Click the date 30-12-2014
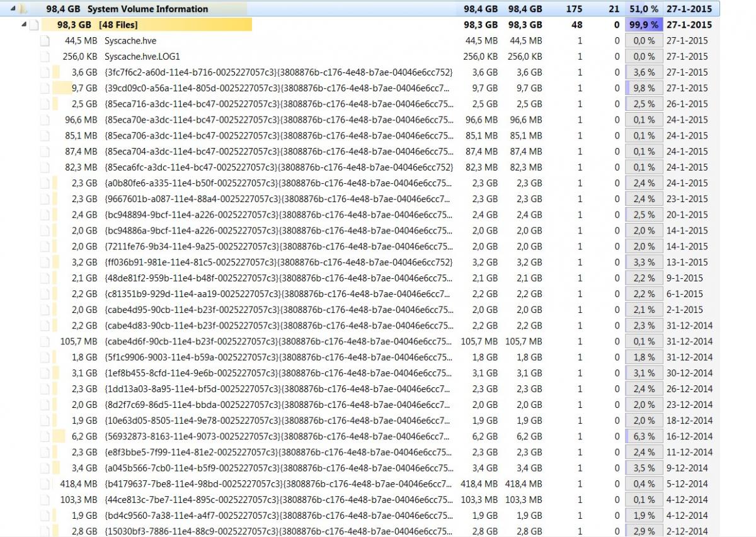The width and height of the screenshot is (756, 537). (x=689, y=373)
